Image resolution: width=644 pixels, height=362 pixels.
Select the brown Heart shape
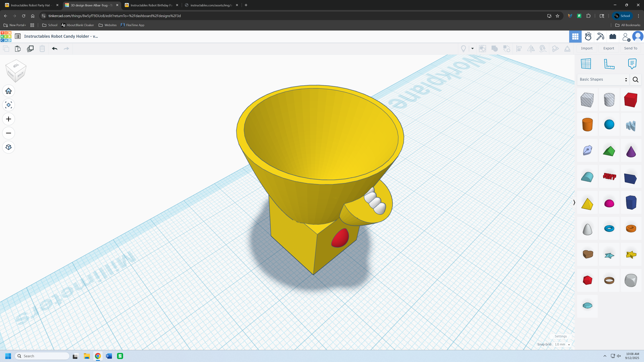[x=587, y=254]
